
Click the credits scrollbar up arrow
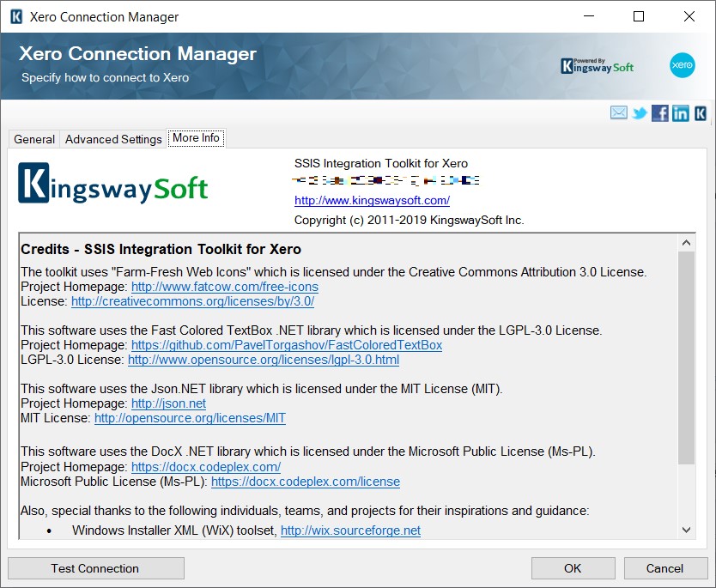686,243
